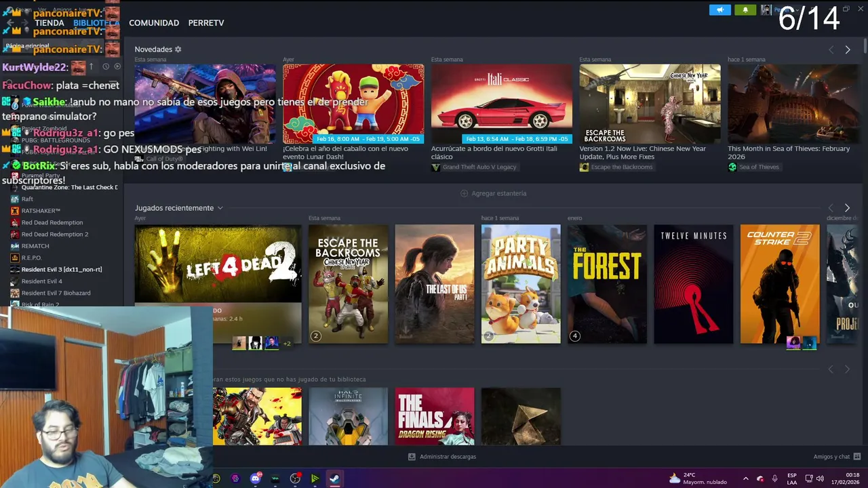This screenshot has width=868, height=488.
Task: Click the Administrar descargas download icon
Action: pyautogui.click(x=412, y=457)
